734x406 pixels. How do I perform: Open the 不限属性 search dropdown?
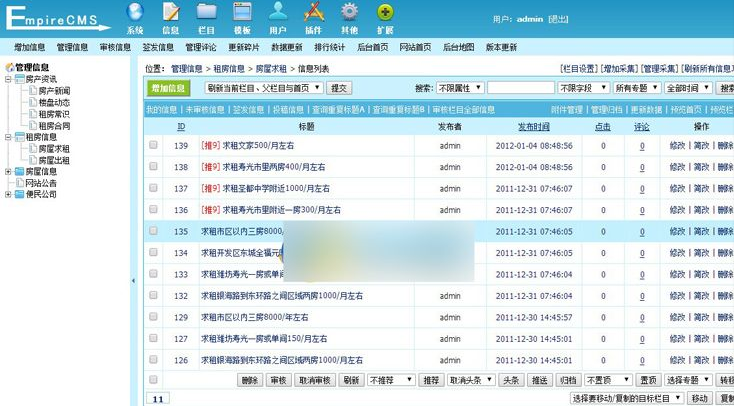460,88
